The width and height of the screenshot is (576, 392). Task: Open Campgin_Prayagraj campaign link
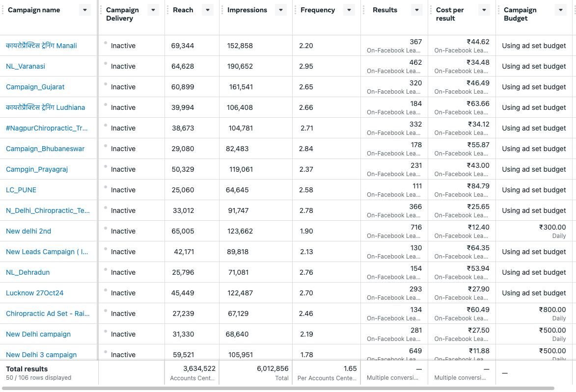click(x=37, y=170)
